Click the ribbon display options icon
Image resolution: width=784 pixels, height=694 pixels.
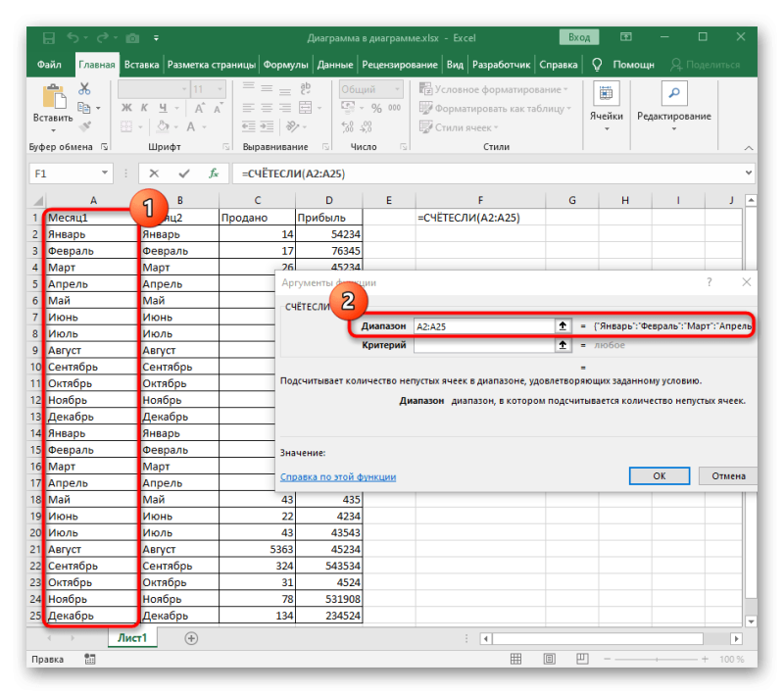pyautogui.click(x=626, y=37)
